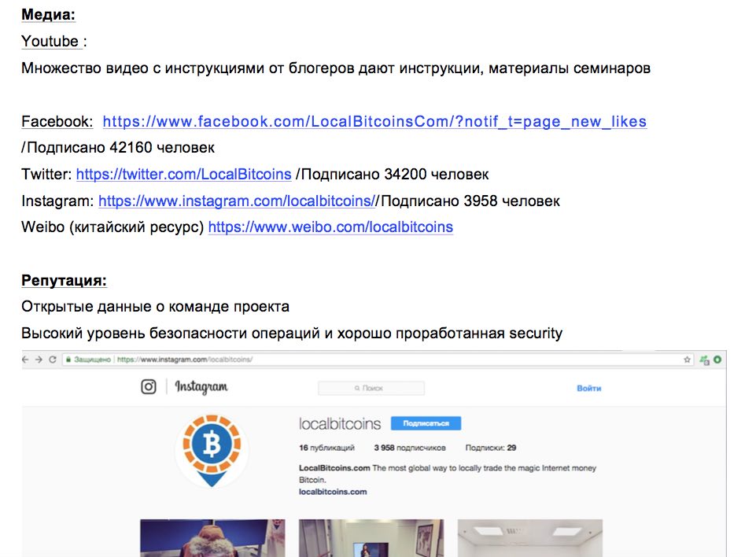The width and height of the screenshot is (756, 557).
Task: Click the browser address bar URL
Action: [x=185, y=360]
